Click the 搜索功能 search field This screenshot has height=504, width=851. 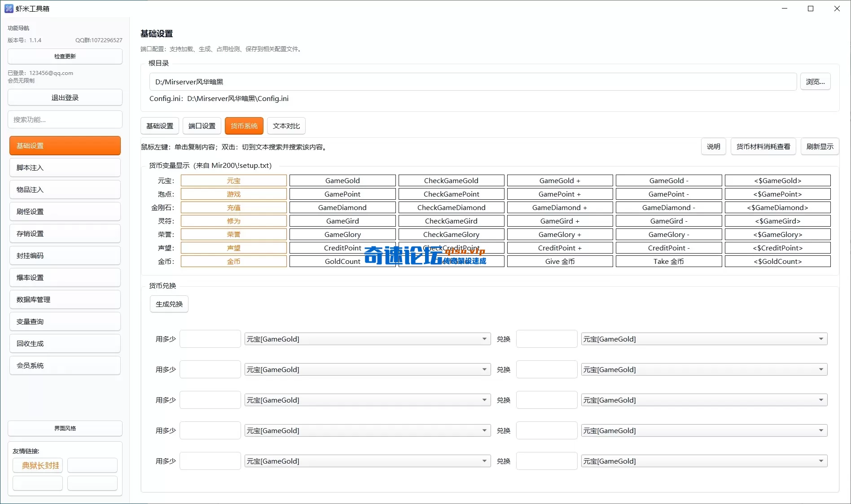click(65, 120)
